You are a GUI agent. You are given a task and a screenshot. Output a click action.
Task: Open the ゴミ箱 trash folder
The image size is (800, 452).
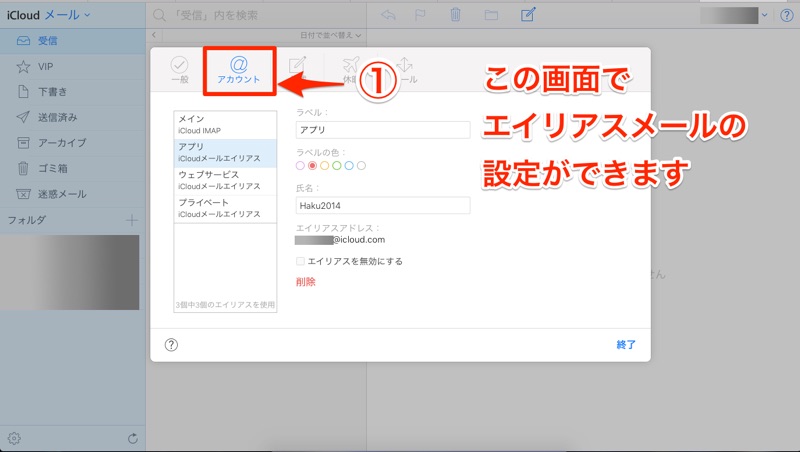tap(72, 168)
